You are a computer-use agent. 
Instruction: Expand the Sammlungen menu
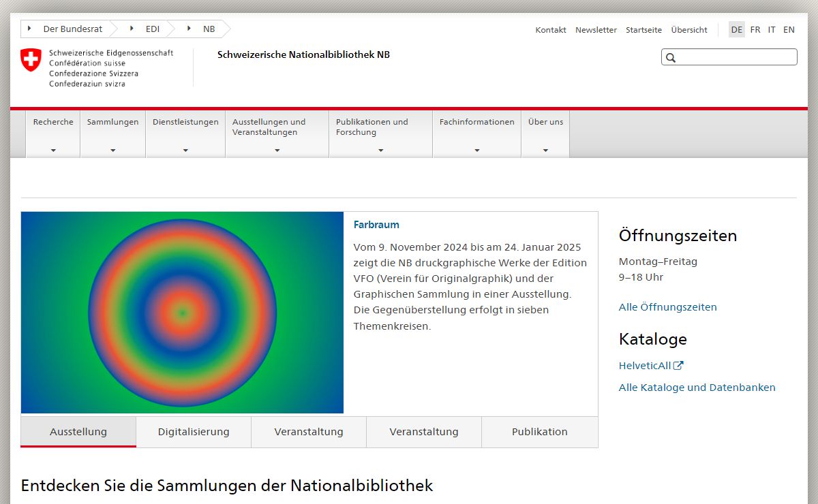point(112,134)
